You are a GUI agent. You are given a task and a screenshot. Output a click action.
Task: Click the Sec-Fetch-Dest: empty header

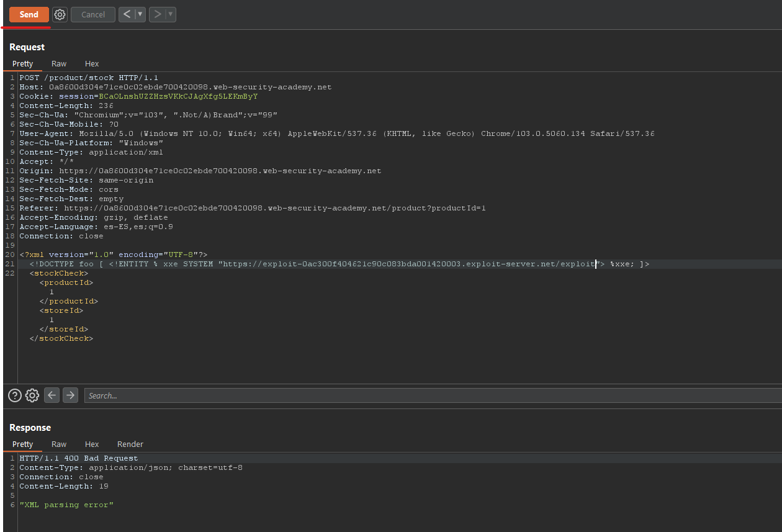(71, 199)
